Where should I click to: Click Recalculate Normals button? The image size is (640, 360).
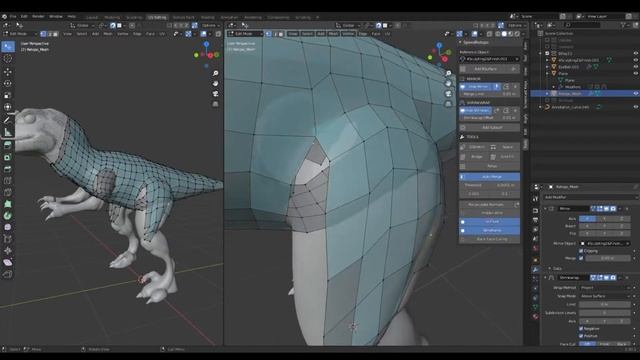click(x=487, y=204)
